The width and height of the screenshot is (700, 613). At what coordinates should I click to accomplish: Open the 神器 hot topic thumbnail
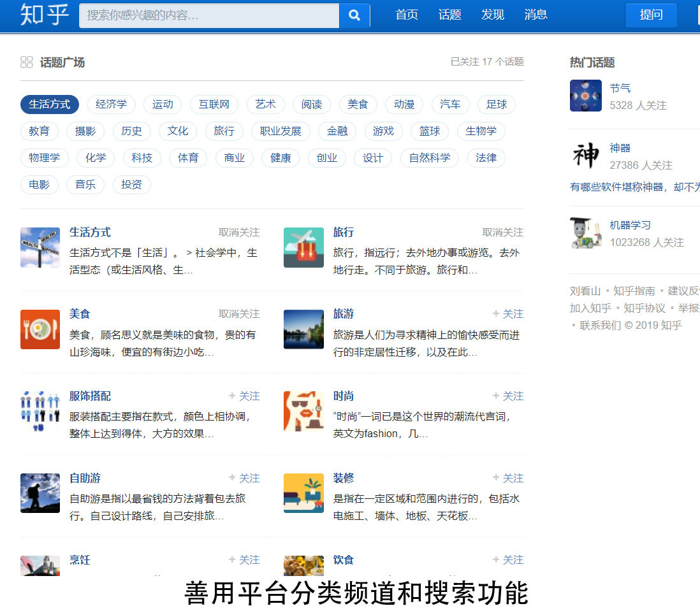(585, 155)
